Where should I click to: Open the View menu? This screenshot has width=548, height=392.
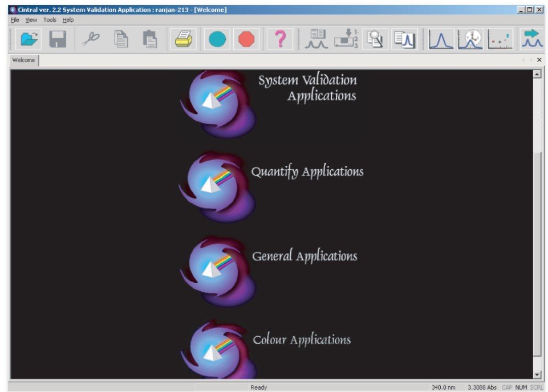[31, 19]
